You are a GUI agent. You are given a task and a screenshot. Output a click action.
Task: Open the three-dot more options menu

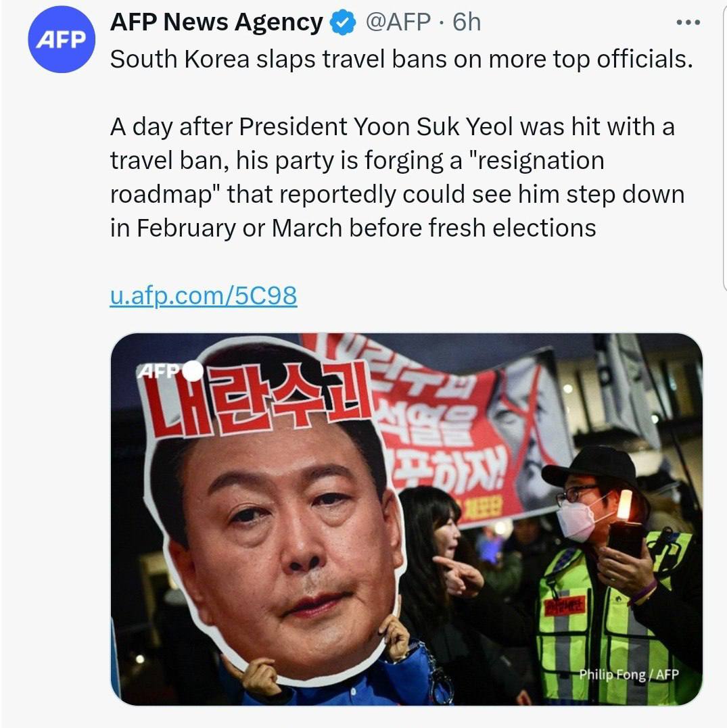click(x=688, y=22)
